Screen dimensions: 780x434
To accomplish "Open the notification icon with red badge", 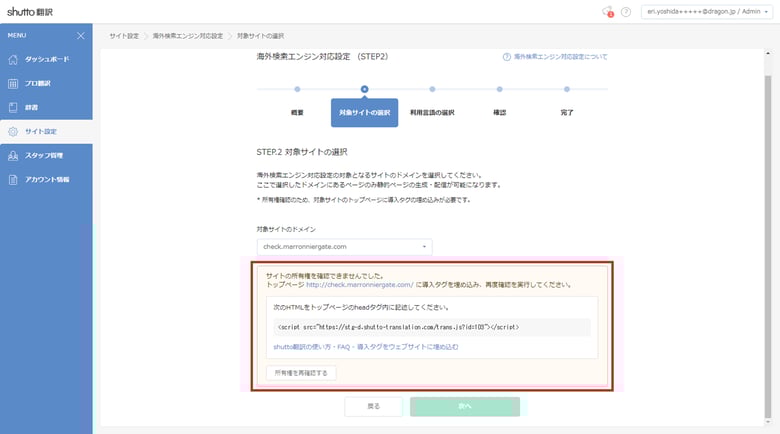I will coord(607,11).
